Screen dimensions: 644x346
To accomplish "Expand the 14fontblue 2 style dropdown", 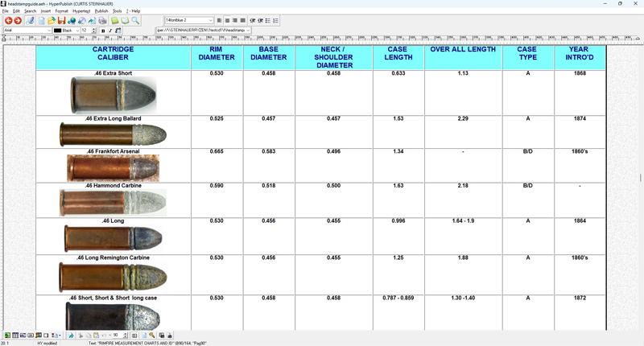I will (211, 21).
